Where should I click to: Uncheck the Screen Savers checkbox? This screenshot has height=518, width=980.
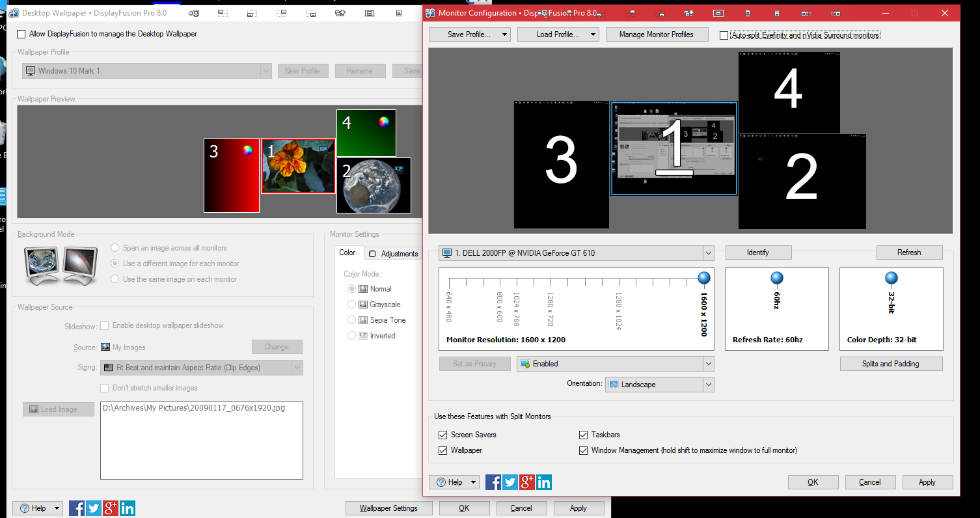(x=443, y=435)
